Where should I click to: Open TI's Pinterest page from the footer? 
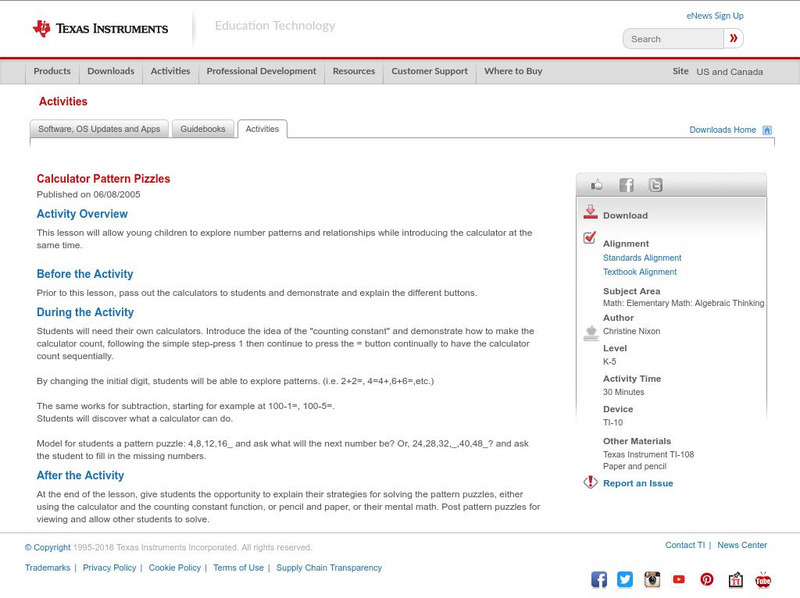[x=707, y=578]
